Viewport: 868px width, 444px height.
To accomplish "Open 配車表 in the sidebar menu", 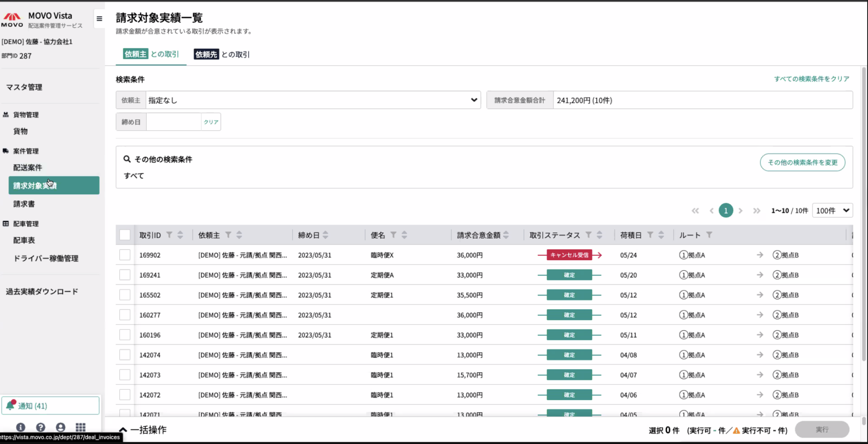I will (24, 240).
